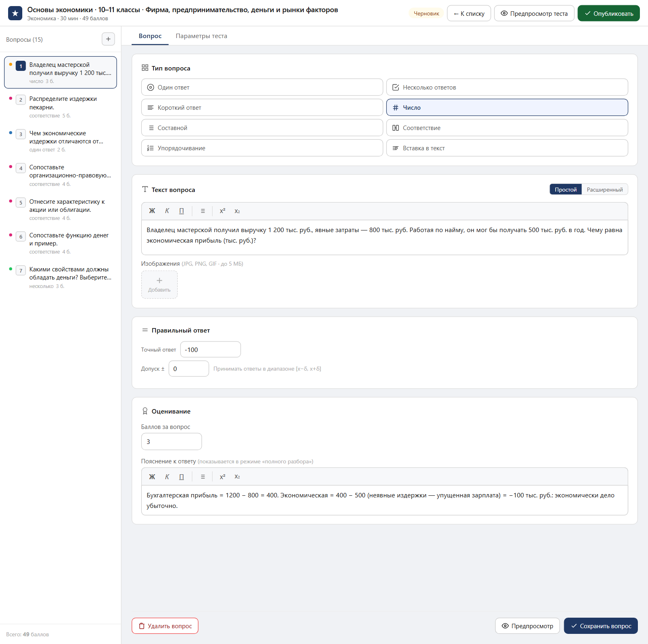The height and width of the screenshot is (644, 648).
Task: Insert list in question text toolbar
Action: click(x=203, y=211)
